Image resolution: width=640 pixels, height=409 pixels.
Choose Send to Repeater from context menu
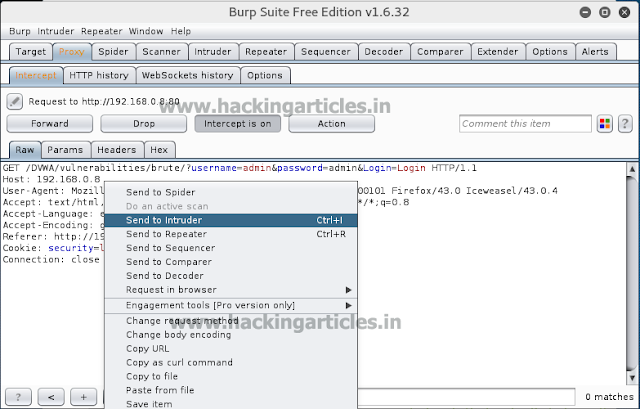(x=231, y=234)
